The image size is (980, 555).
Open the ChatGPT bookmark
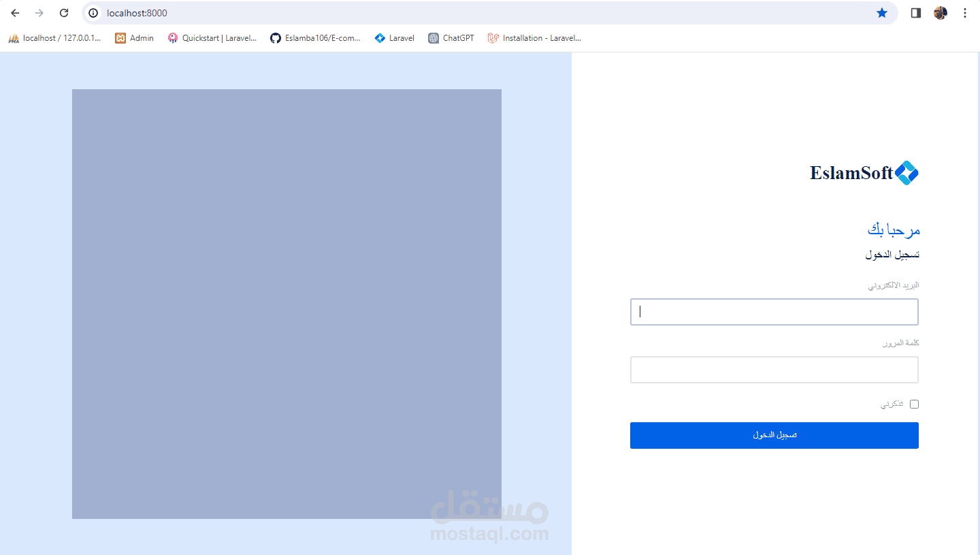(451, 38)
